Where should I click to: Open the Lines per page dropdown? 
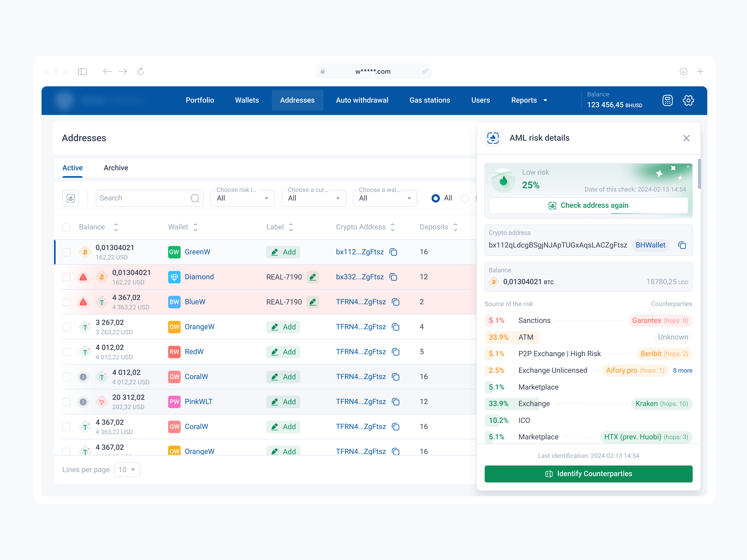(127, 469)
